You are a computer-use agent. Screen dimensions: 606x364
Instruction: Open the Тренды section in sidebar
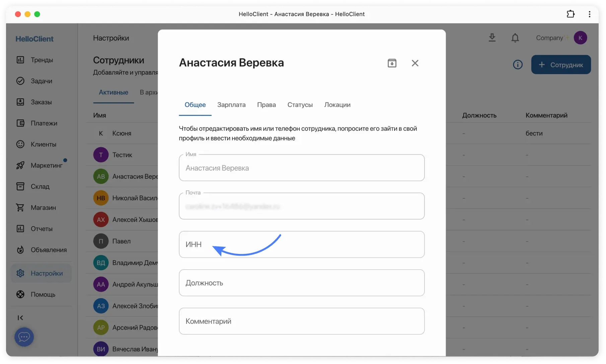click(41, 60)
